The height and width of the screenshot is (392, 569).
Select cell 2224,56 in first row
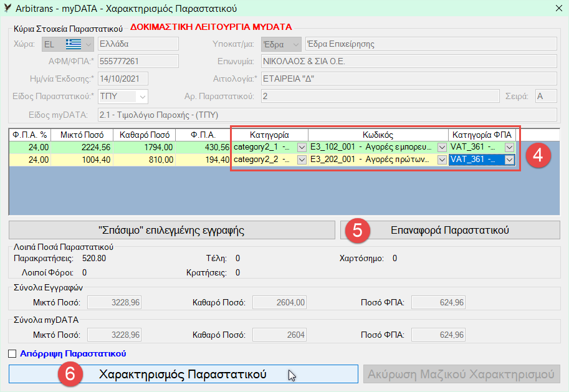tap(82, 147)
